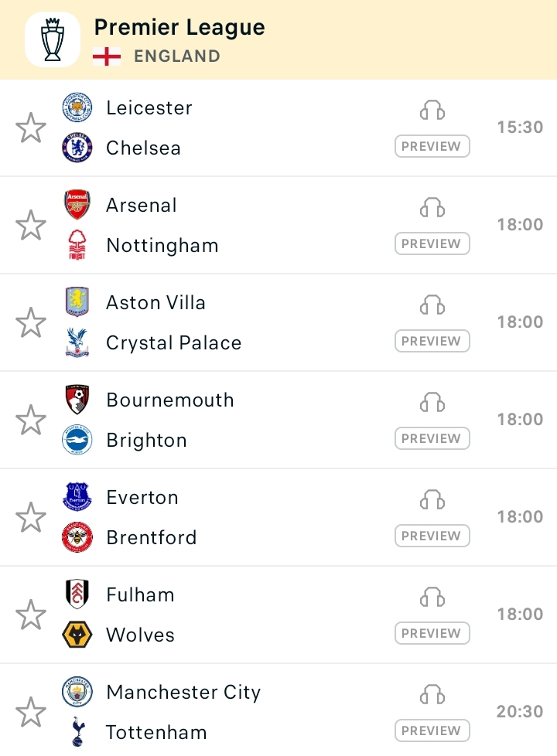
Task: Open the Premier League title link
Action: pos(179,28)
